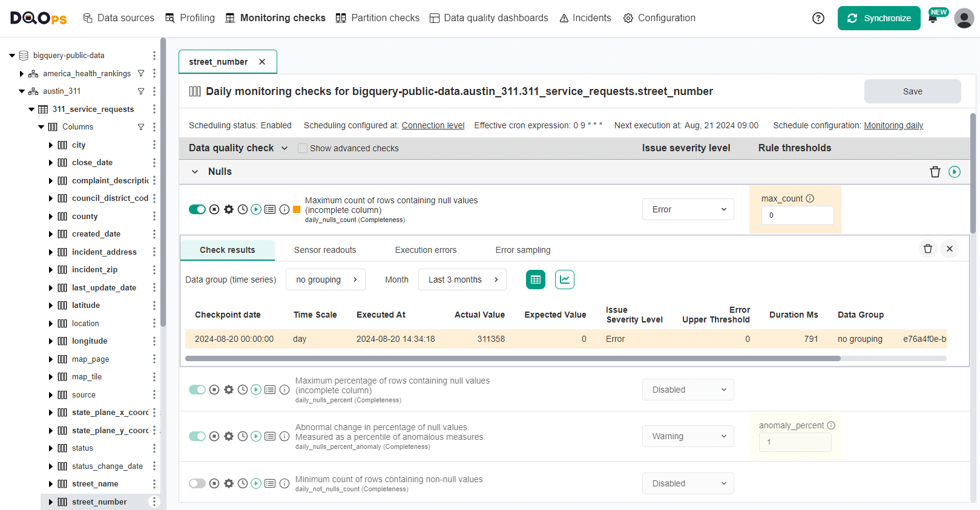Run all Nulls checks with play icon

955,172
